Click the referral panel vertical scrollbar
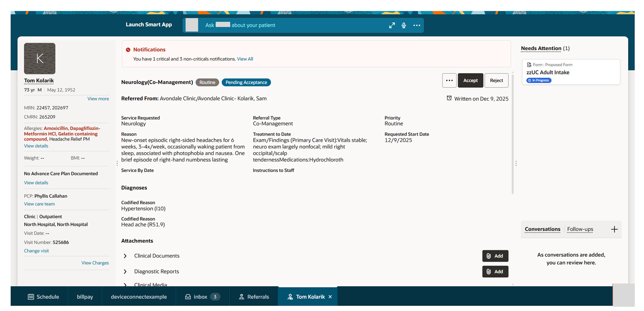Image resolution: width=644 pixels, height=311 pixels. (x=512, y=134)
